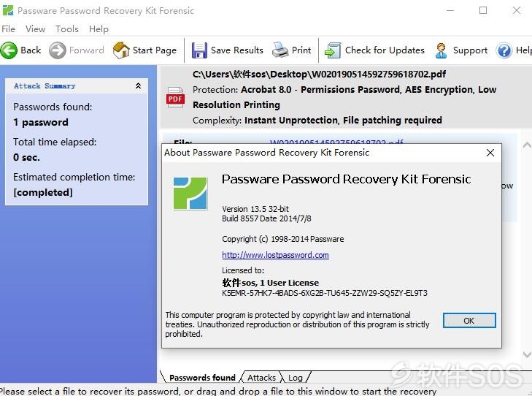Open the Start Page house icon
This screenshot has height=396, width=532.
pyautogui.click(x=121, y=50)
